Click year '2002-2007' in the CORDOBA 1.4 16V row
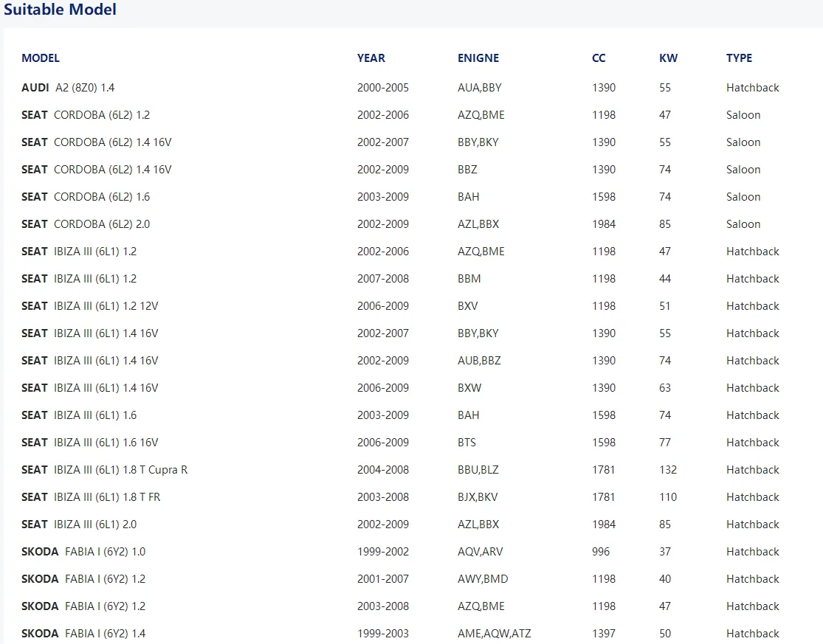 click(x=383, y=142)
